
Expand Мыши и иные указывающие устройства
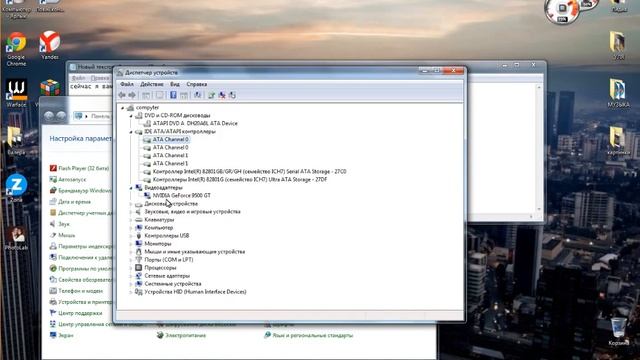click(131, 252)
